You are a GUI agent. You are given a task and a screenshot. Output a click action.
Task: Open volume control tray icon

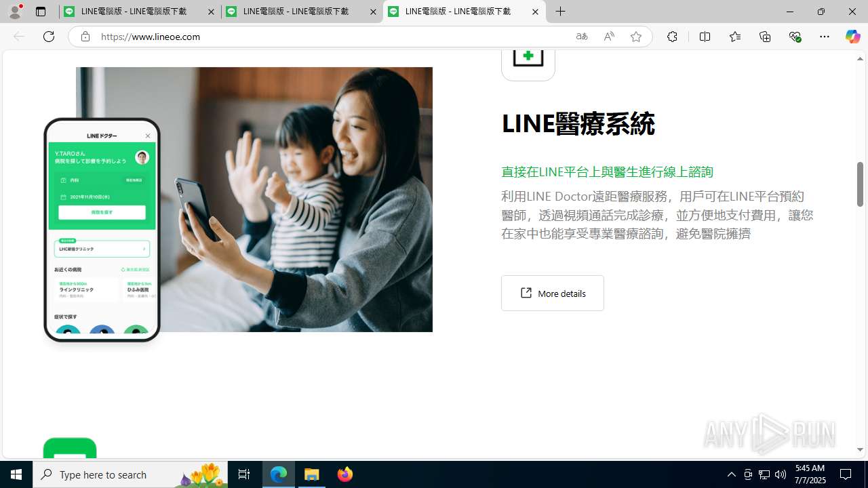click(x=781, y=474)
